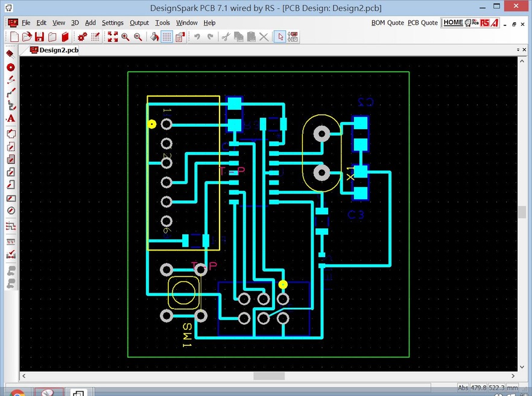
Task: Open the View menu
Action: tap(59, 23)
